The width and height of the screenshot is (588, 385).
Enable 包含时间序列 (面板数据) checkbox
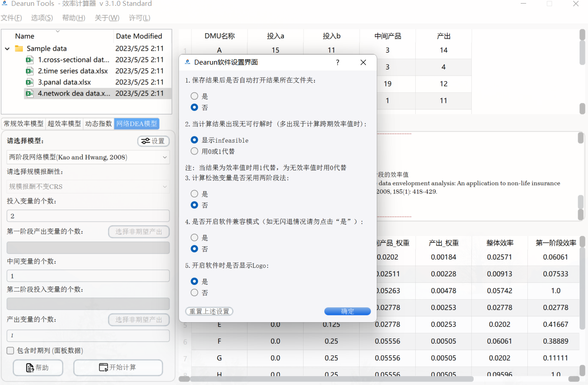tap(10, 350)
